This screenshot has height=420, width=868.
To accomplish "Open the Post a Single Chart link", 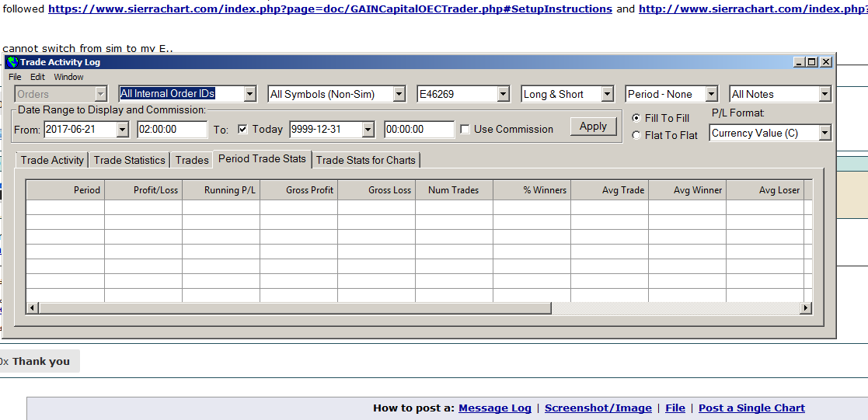I will (x=751, y=408).
